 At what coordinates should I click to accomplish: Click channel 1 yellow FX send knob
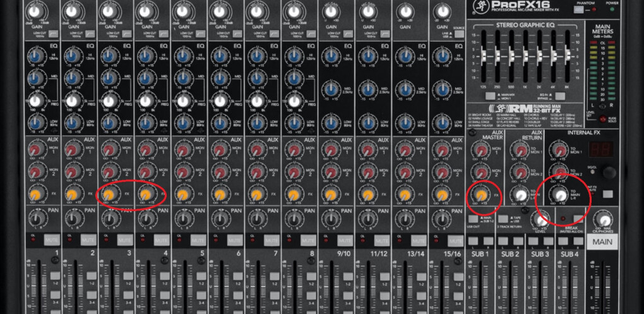coord(35,193)
